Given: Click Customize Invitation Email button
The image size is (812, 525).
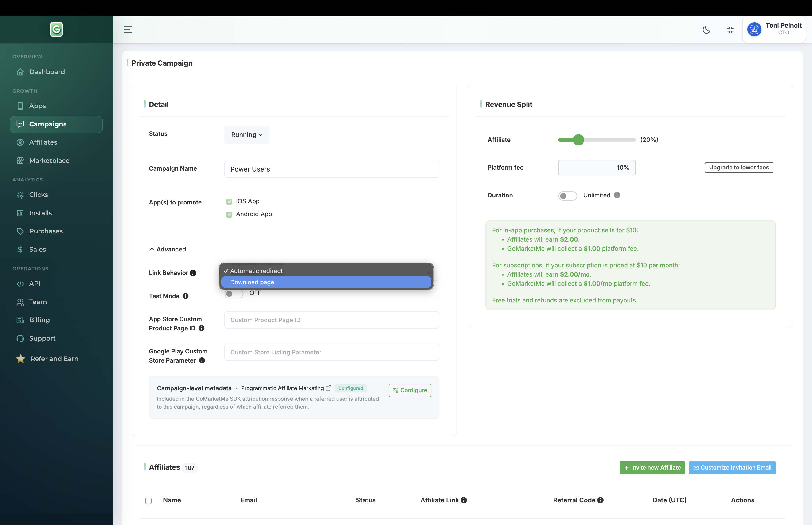Looking at the screenshot, I should (x=732, y=468).
